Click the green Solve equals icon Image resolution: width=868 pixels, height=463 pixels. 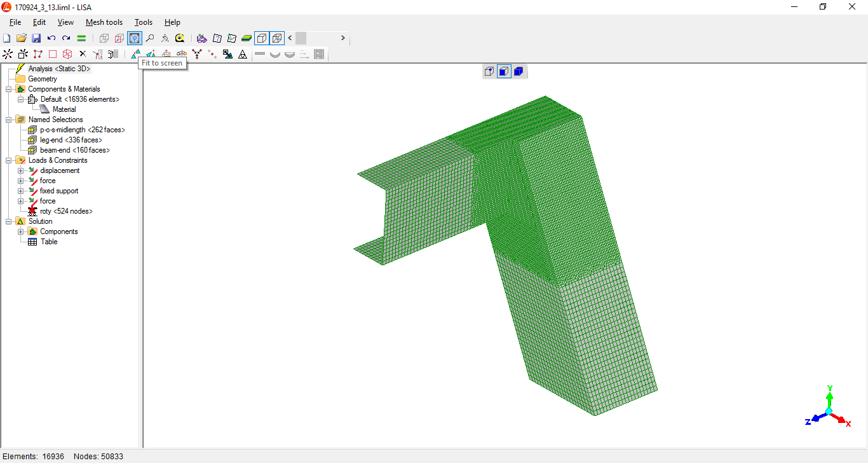click(81, 38)
